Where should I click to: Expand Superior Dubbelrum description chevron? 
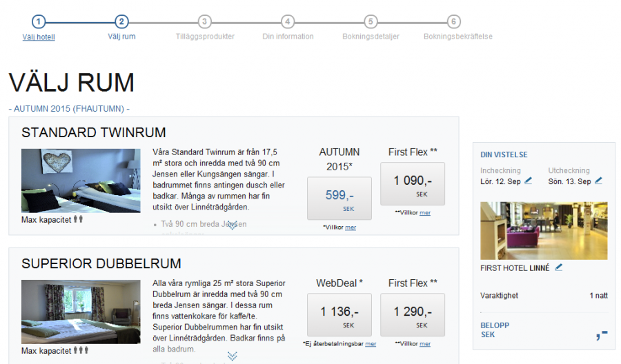pos(233,356)
